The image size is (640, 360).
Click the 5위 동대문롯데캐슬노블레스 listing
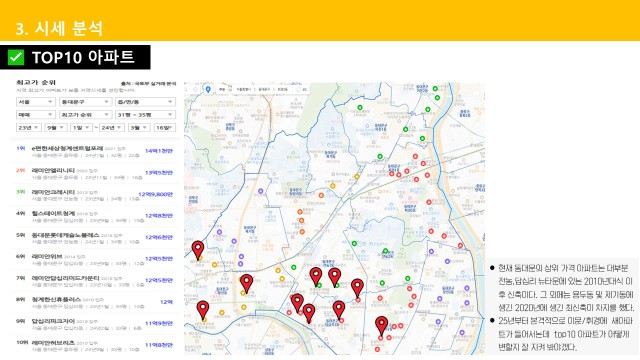click(95, 238)
